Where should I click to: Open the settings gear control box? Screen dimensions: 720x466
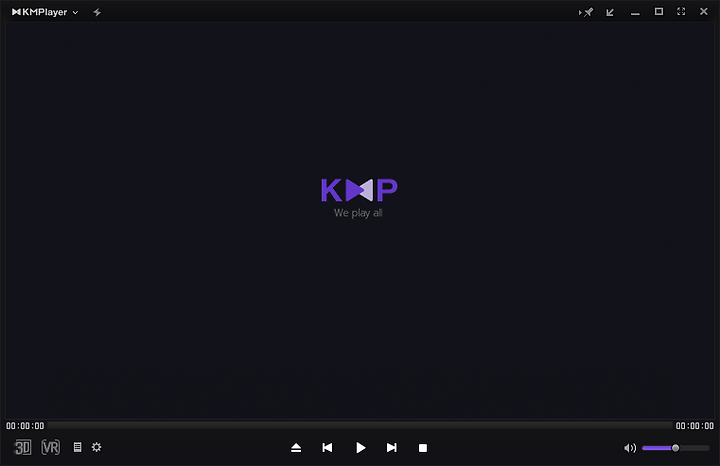(x=96, y=447)
